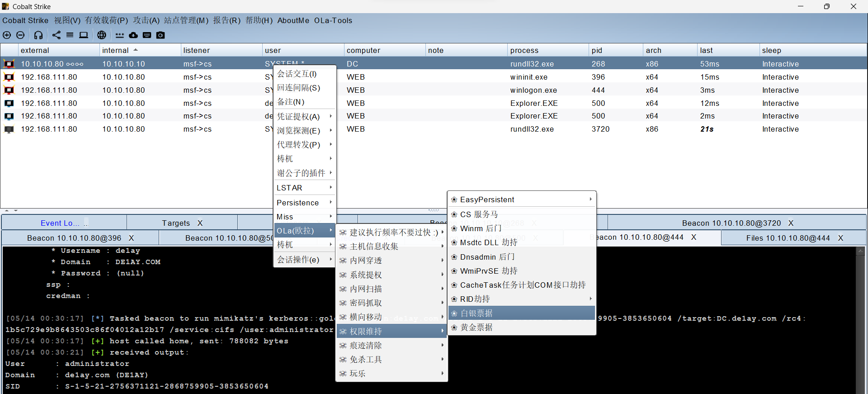Close the Beacon 10.10.10.80@3720 tab
This screenshot has height=394, width=868.
click(791, 223)
